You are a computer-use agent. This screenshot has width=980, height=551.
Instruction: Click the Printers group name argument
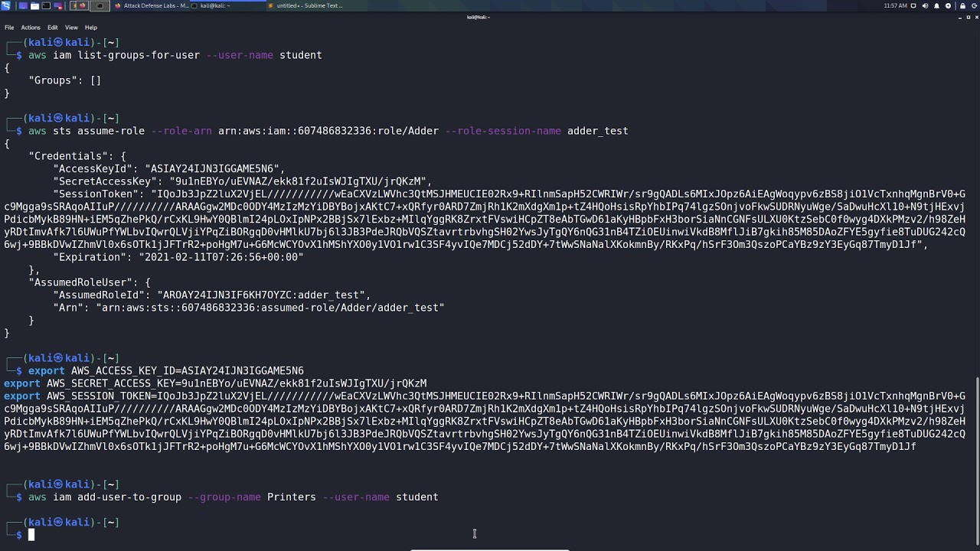click(292, 497)
